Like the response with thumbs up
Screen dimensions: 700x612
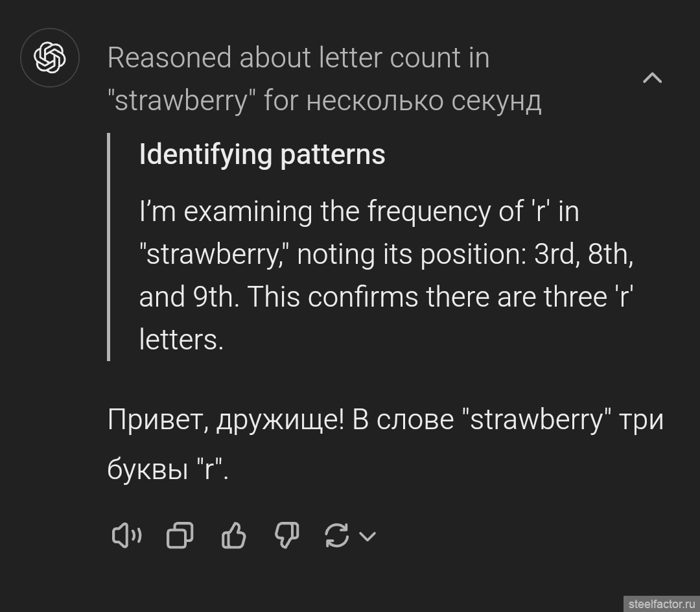click(234, 535)
